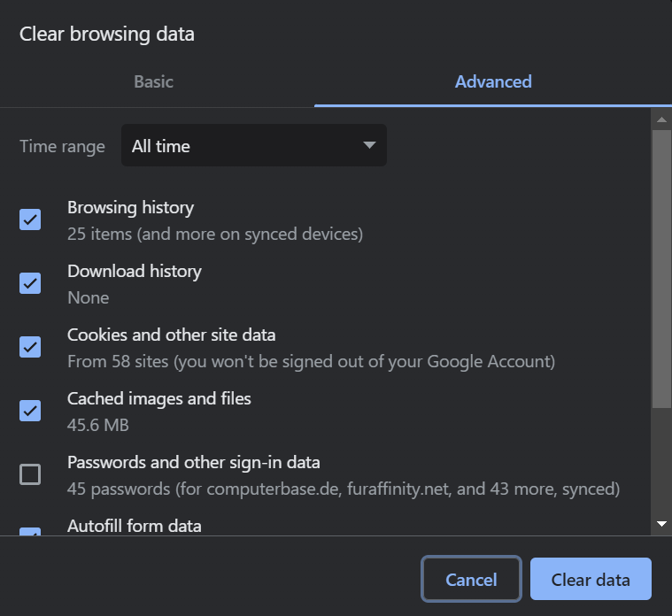This screenshot has width=672, height=616.
Task: Click the Browsing history label text
Action: [x=130, y=208]
